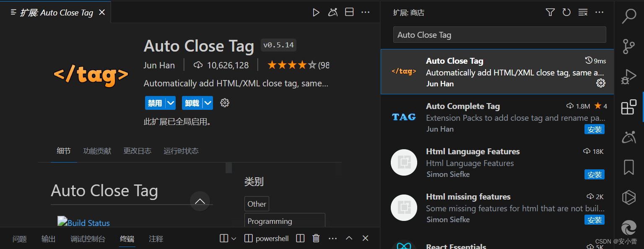Install Html missing features extension
This screenshot has width=644, height=249.
(x=595, y=220)
